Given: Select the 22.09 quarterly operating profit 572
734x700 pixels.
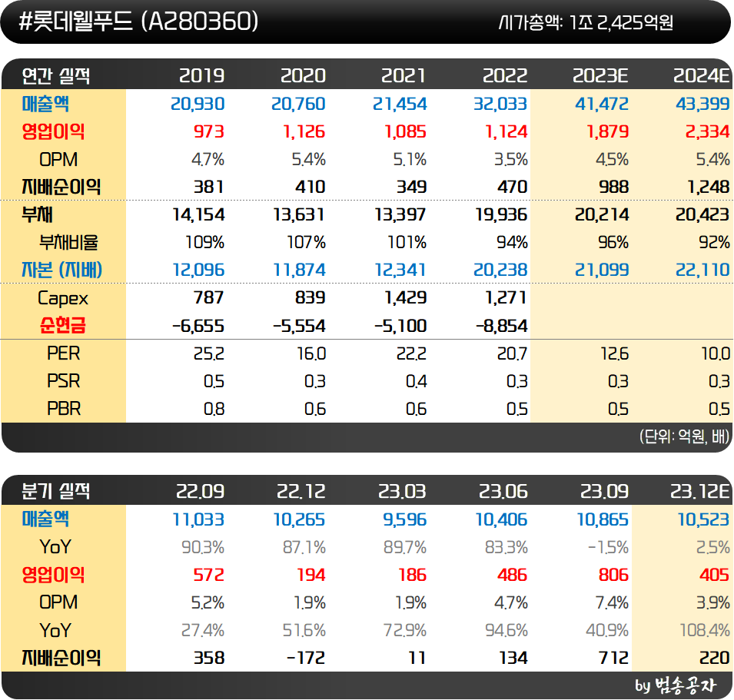Looking at the screenshot, I should point(209,575).
